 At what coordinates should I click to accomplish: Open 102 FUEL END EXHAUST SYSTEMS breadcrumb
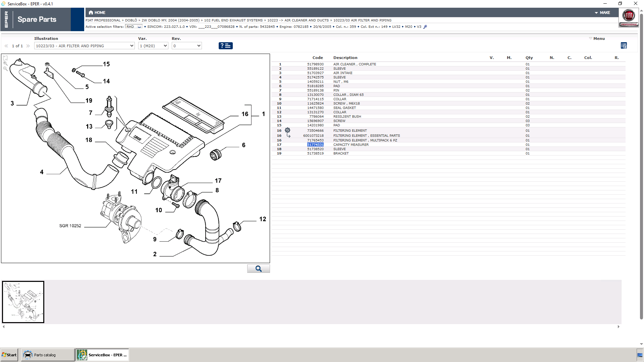point(233,20)
